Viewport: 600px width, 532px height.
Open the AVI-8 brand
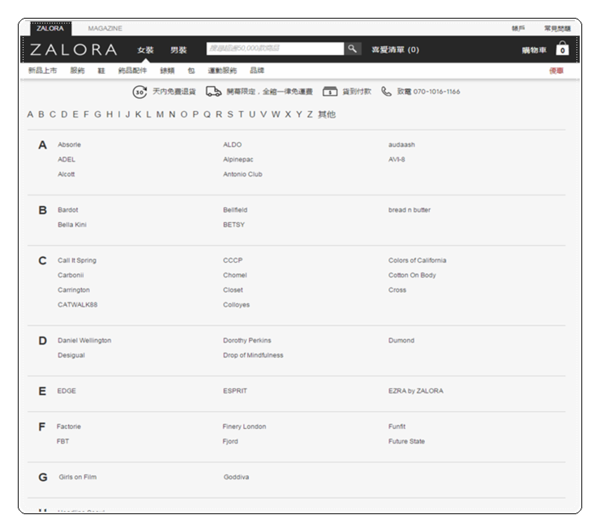(x=396, y=160)
